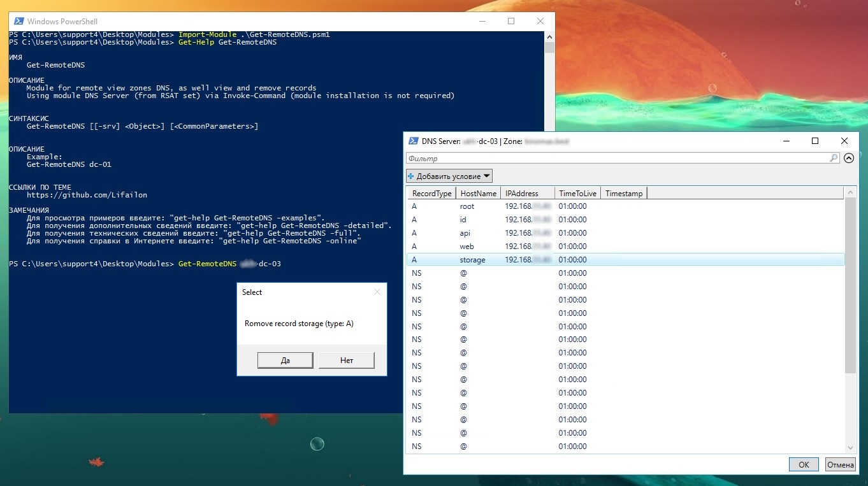Open the Добавить условие dropdown
868x486 pixels.
[449, 176]
